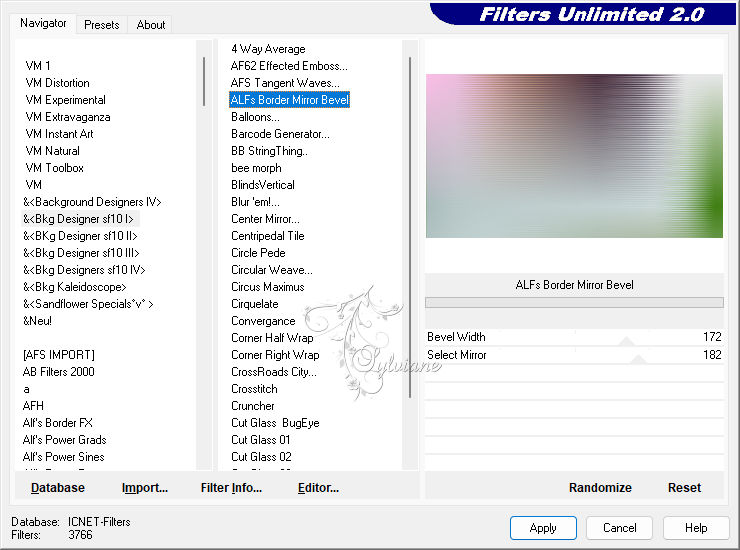
Task: Choose Circle Pede filter
Action: click(258, 253)
